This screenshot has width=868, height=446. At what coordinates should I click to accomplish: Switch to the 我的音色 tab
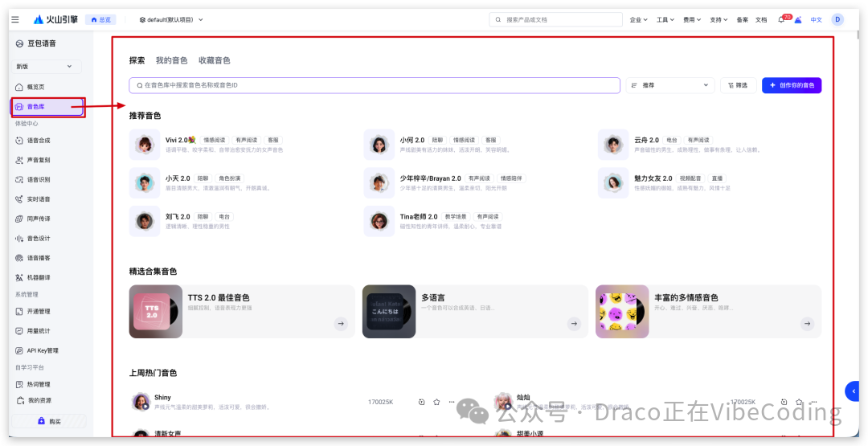172,60
